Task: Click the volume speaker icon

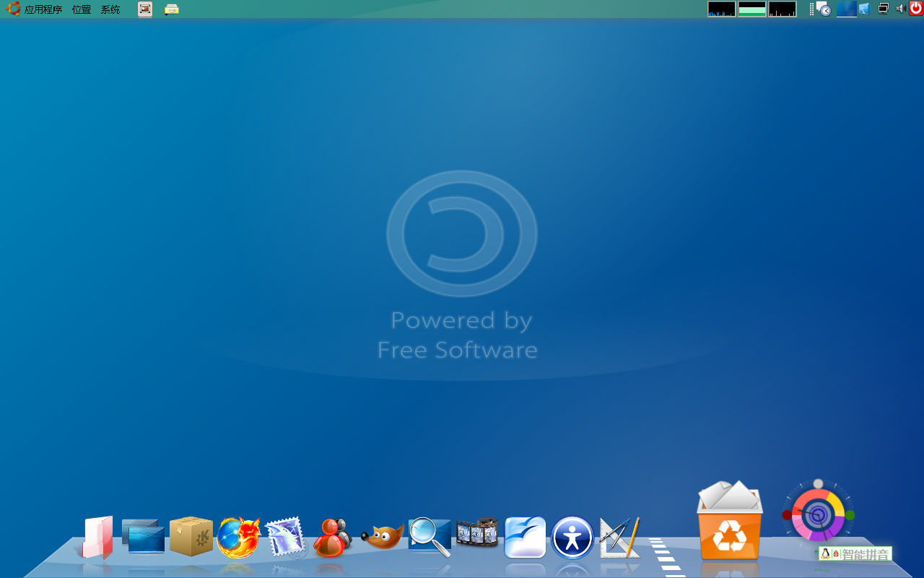Action: (x=900, y=9)
